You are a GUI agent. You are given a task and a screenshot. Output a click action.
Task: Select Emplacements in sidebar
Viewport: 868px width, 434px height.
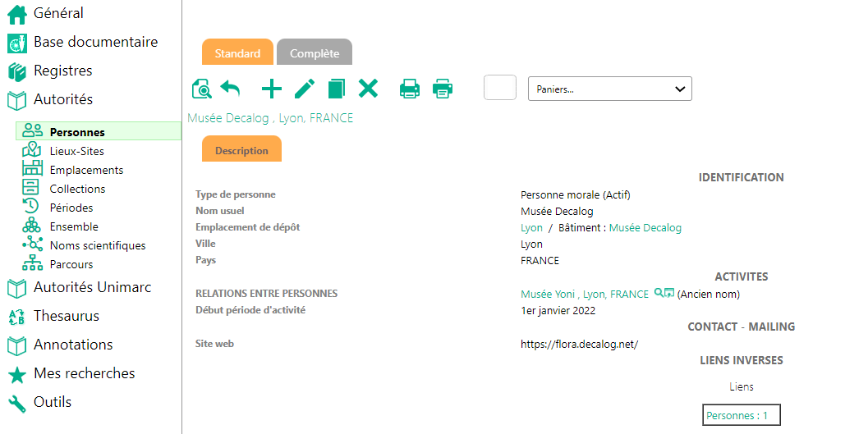point(86,170)
